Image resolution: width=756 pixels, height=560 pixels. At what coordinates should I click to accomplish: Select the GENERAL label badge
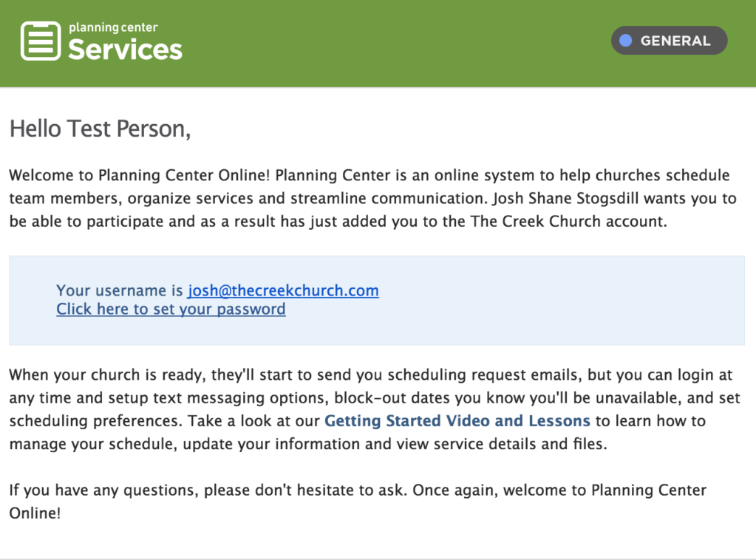670,41
